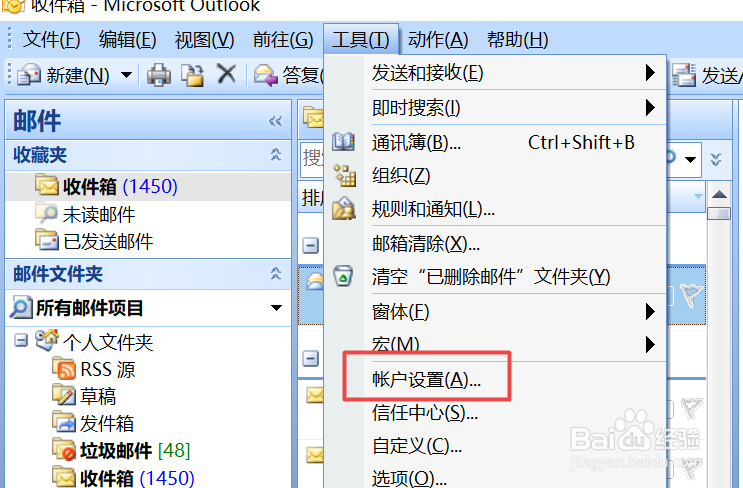Screen dimensions: 743x488
Task: Click the 新建(N) new mail button
Action: pyautogui.click(x=63, y=75)
